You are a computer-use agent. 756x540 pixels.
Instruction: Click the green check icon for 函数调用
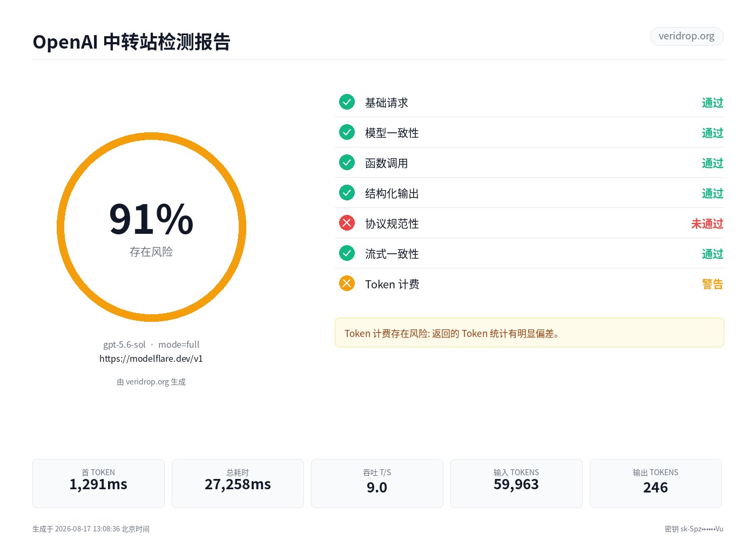click(347, 163)
